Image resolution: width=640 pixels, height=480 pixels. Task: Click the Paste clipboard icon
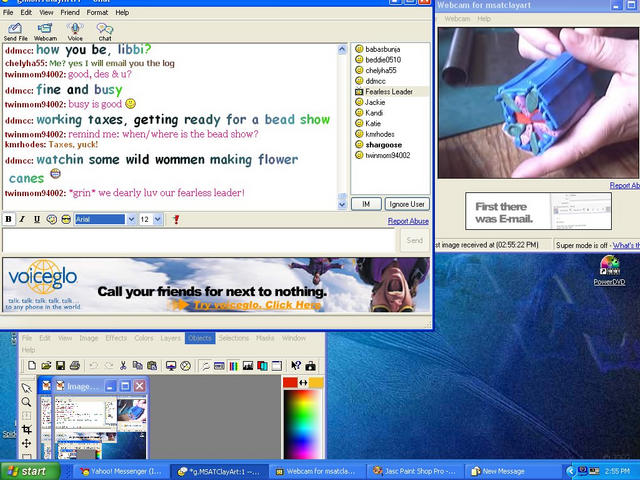152,366
